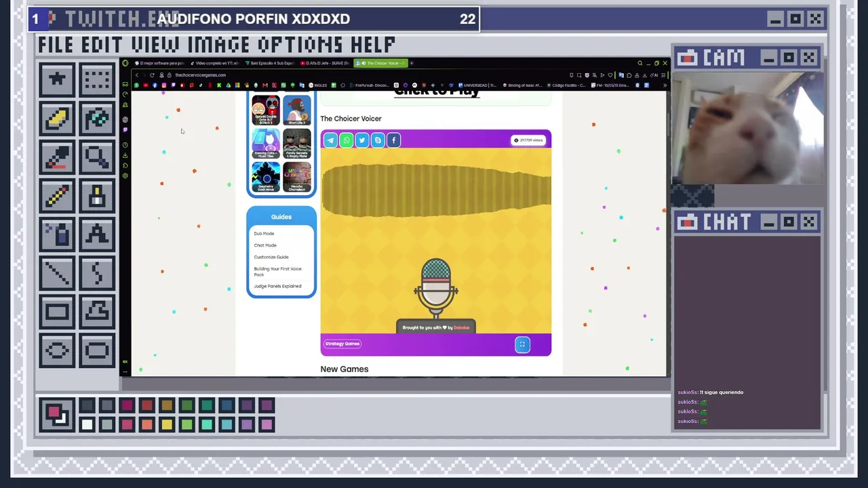Image resolution: width=868 pixels, height=488 pixels.
Task: Choose the paintbrush tool
Action: click(x=97, y=197)
